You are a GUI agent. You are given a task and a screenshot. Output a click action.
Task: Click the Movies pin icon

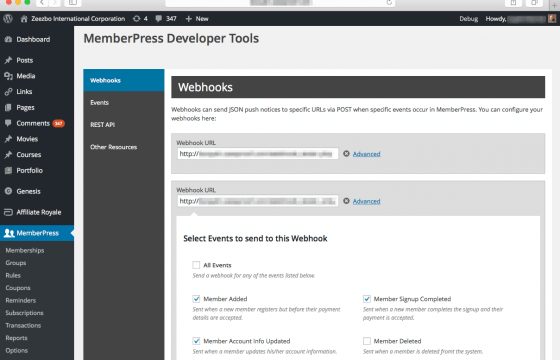8,139
